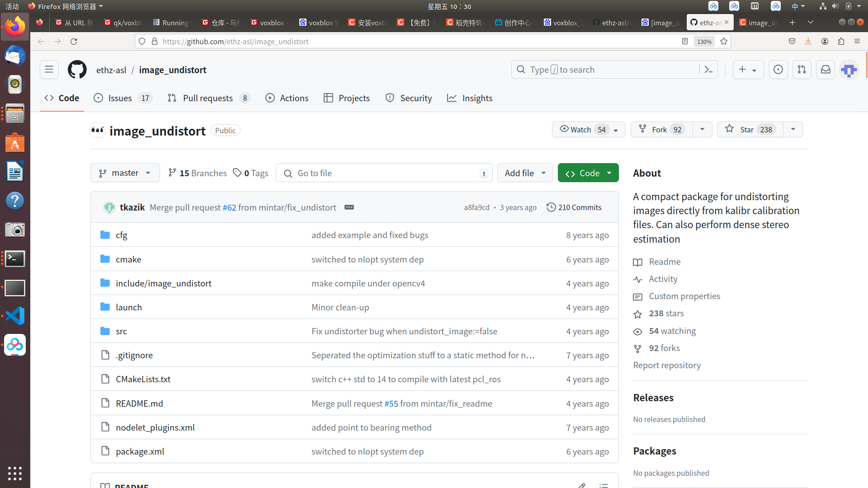Expand commit message ellipsis button
The image size is (868, 488).
pos(349,207)
